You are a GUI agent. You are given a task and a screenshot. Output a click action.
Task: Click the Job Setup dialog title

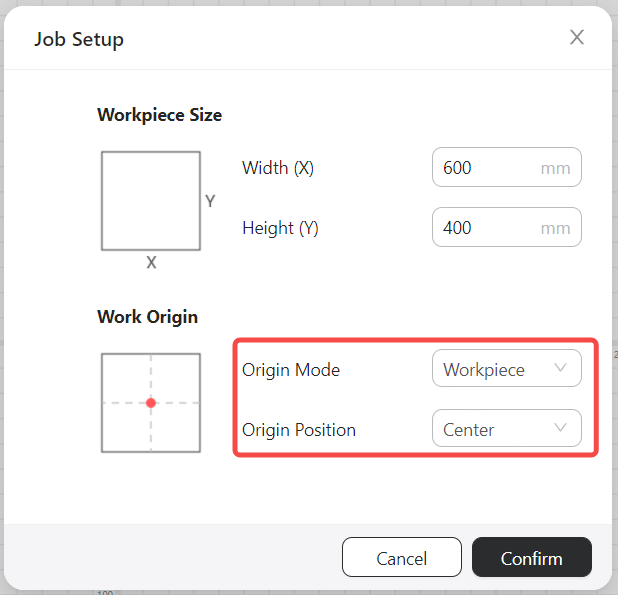tap(79, 39)
